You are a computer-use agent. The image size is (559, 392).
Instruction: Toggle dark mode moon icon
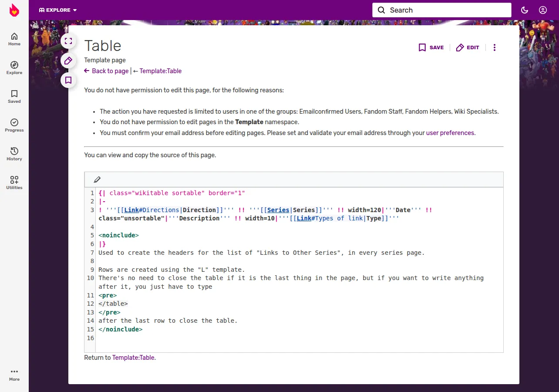click(525, 10)
